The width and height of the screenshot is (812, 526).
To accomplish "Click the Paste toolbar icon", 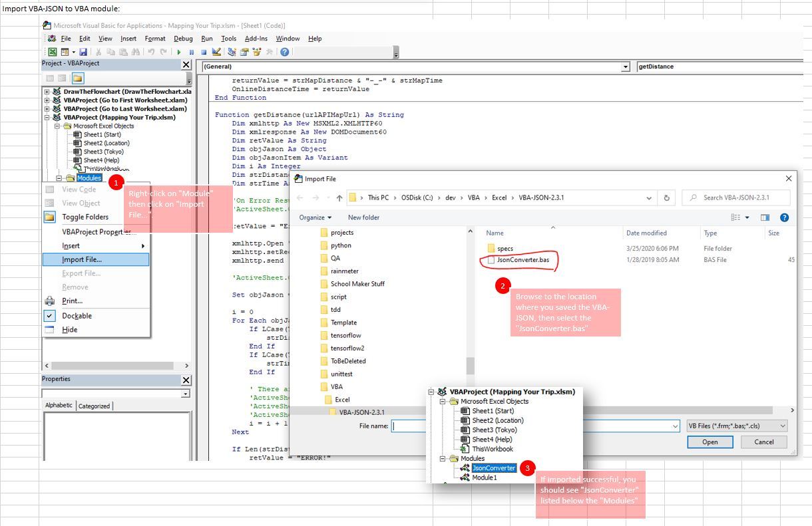I will point(123,52).
